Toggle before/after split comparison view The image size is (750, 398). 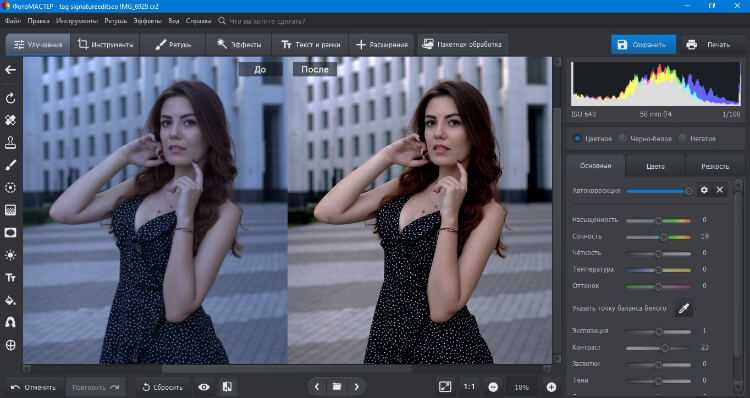click(227, 387)
